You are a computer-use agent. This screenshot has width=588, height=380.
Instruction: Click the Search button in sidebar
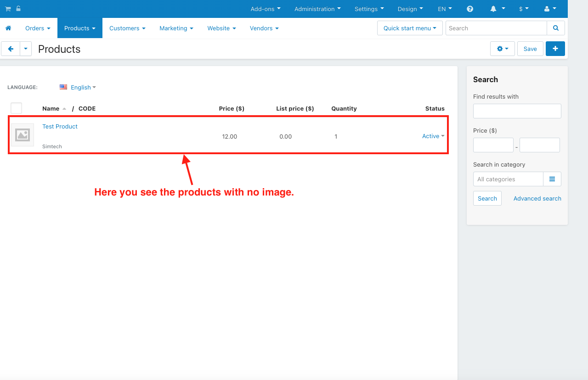(x=487, y=198)
